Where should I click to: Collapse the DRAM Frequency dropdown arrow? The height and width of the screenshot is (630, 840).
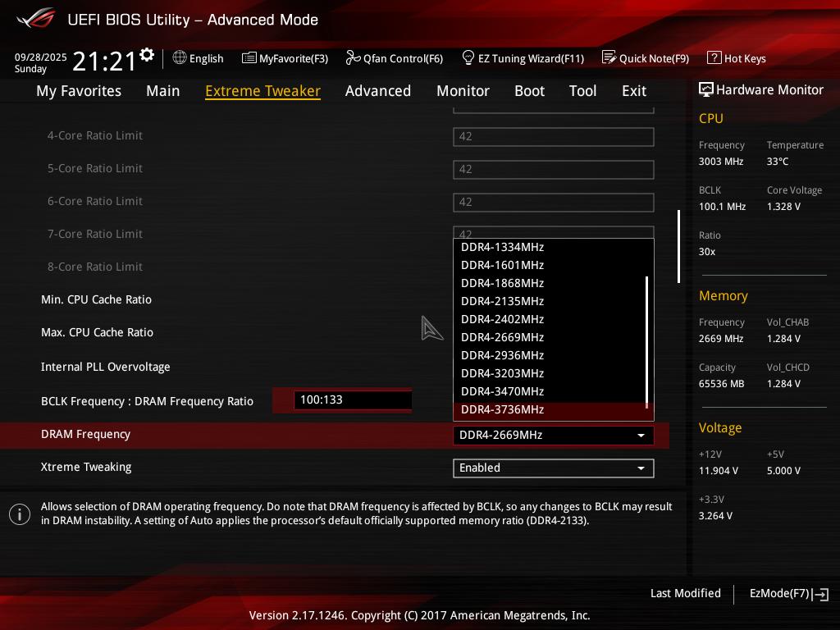click(x=641, y=436)
